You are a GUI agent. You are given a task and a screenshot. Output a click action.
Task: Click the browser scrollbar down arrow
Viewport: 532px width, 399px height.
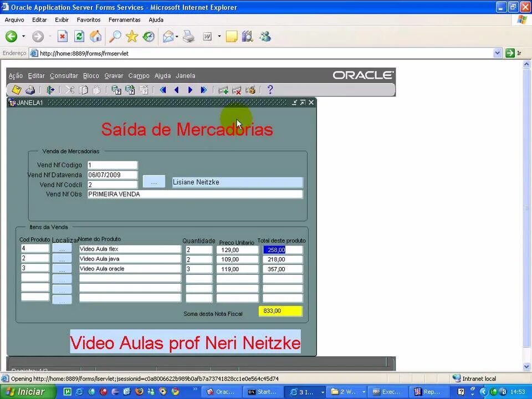tap(526, 366)
